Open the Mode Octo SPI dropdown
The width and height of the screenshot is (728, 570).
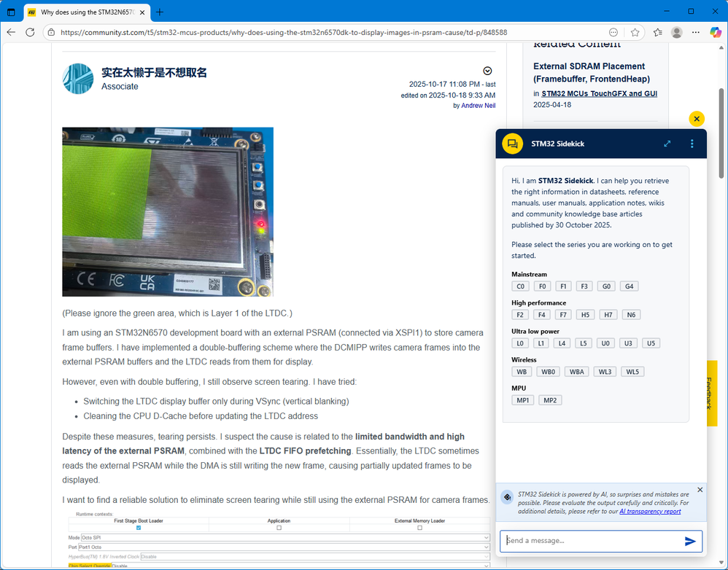pos(285,537)
